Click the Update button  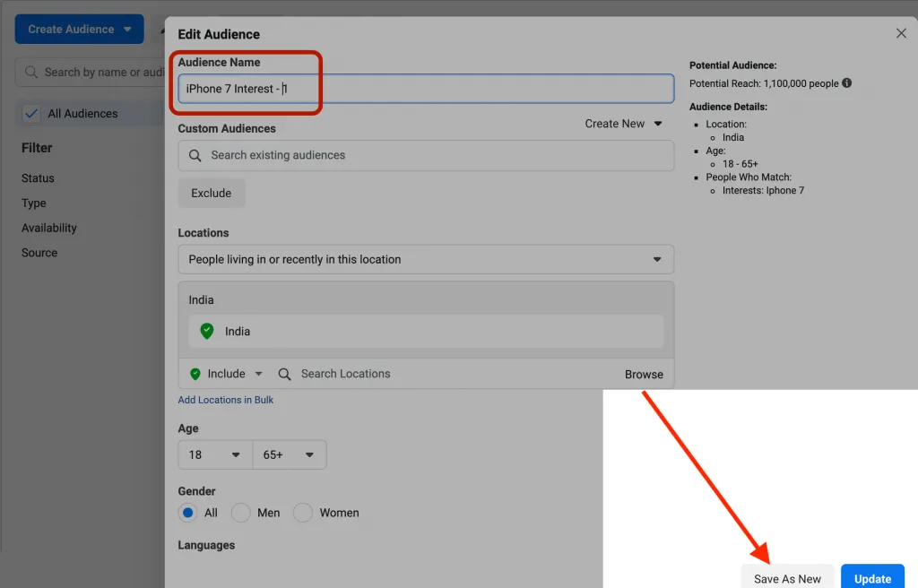click(x=872, y=578)
